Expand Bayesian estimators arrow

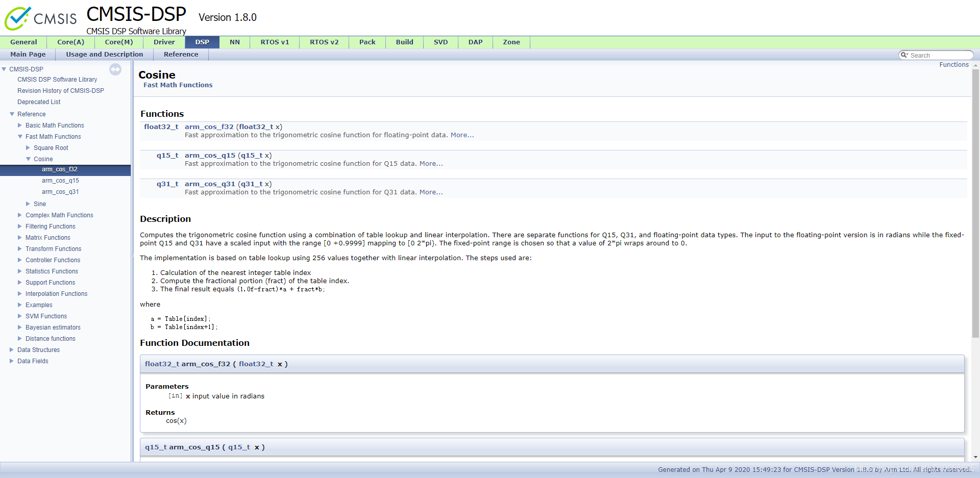[x=20, y=328]
